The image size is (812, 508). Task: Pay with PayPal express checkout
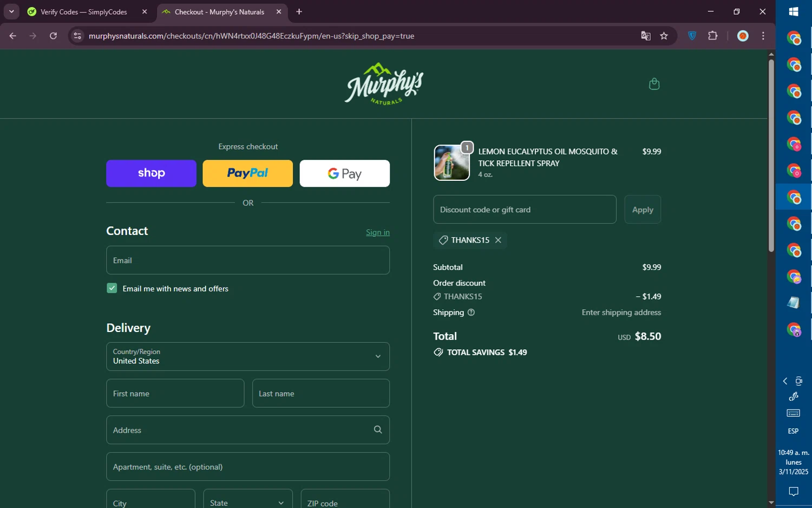pos(247,173)
